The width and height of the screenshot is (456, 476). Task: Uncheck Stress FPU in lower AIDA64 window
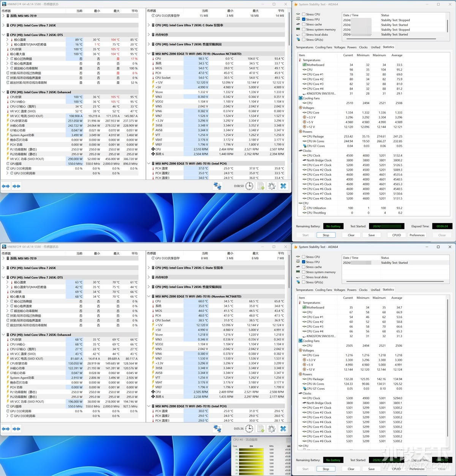(304, 262)
